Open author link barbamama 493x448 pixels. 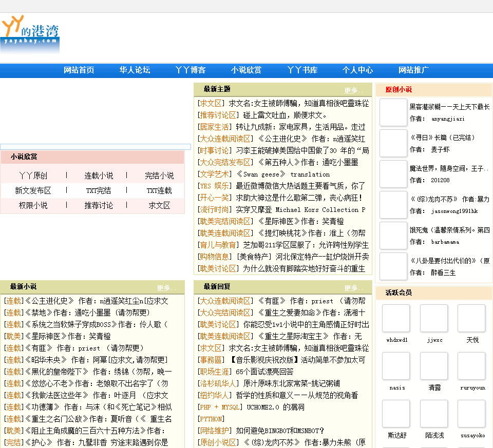click(445, 242)
